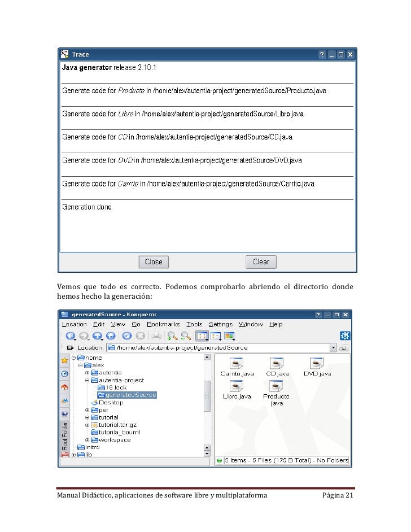Image resolution: width=411 pixels, height=532 pixels.
Task: Open History sidebar clock tab
Action: point(64,374)
